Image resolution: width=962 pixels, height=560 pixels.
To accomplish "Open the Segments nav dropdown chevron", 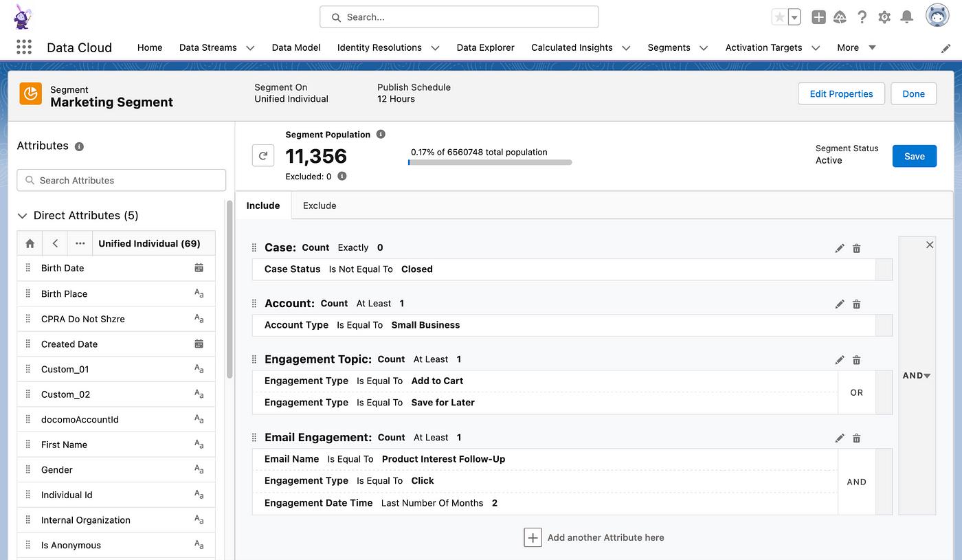I will pyautogui.click(x=704, y=48).
